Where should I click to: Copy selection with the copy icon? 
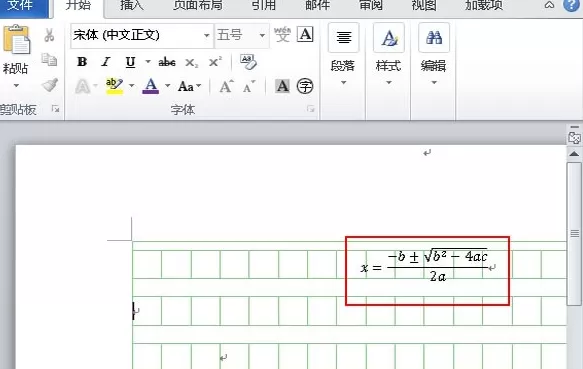point(49,60)
